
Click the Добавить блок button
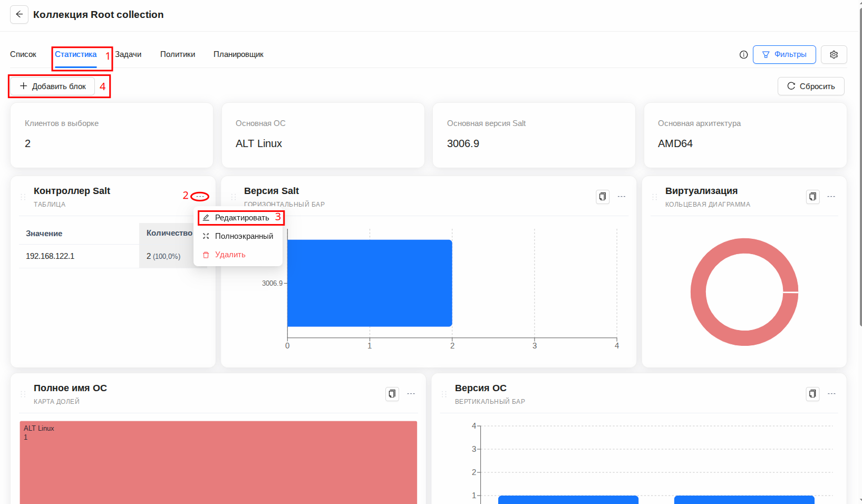point(53,86)
